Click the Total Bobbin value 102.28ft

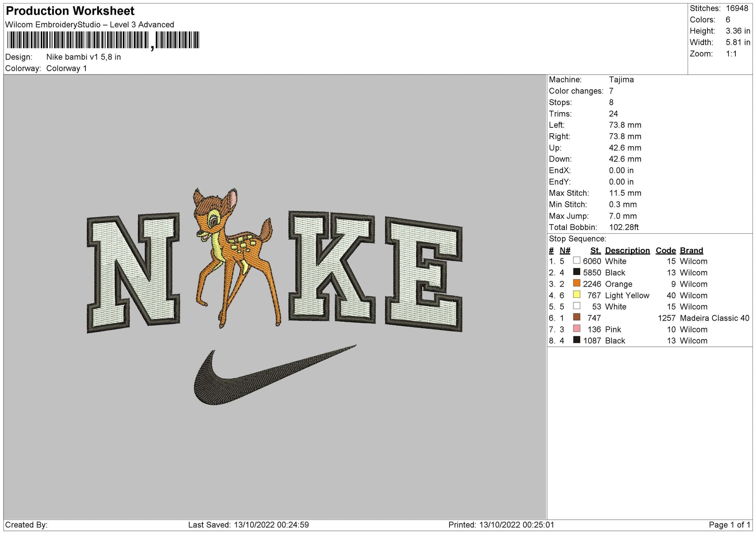(x=624, y=227)
